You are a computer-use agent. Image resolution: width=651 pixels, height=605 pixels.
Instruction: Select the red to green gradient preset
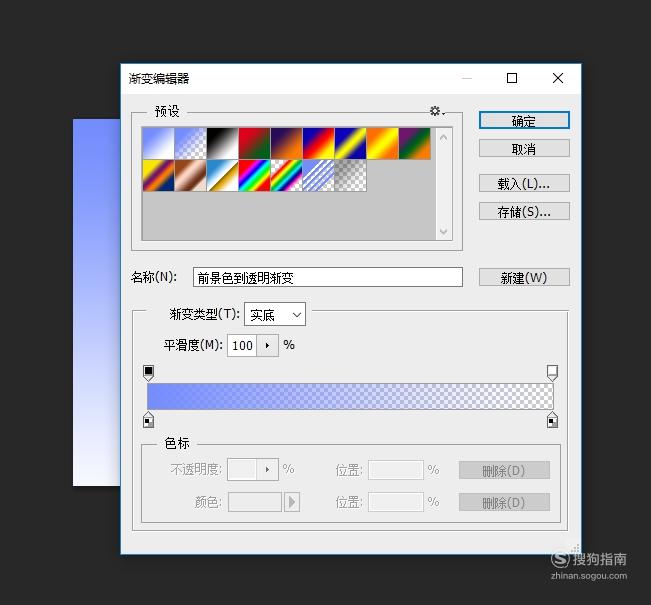click(255, 143)
